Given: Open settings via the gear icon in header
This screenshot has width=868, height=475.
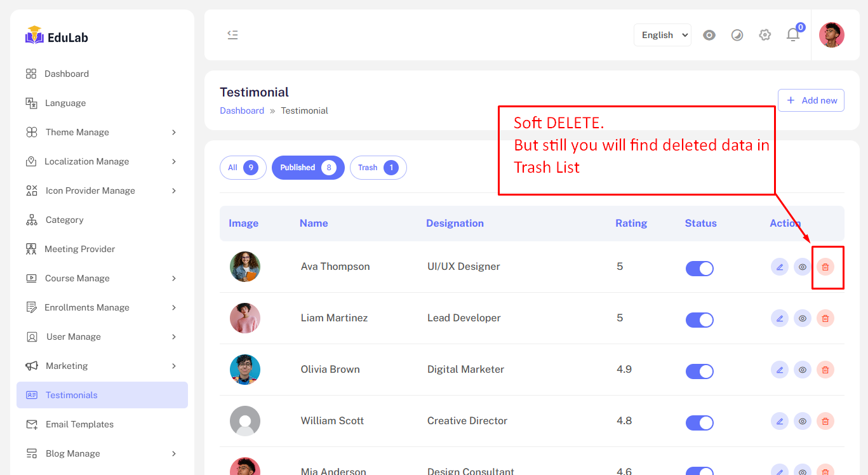Looking at the screenshot, I should tap(765, 35).
